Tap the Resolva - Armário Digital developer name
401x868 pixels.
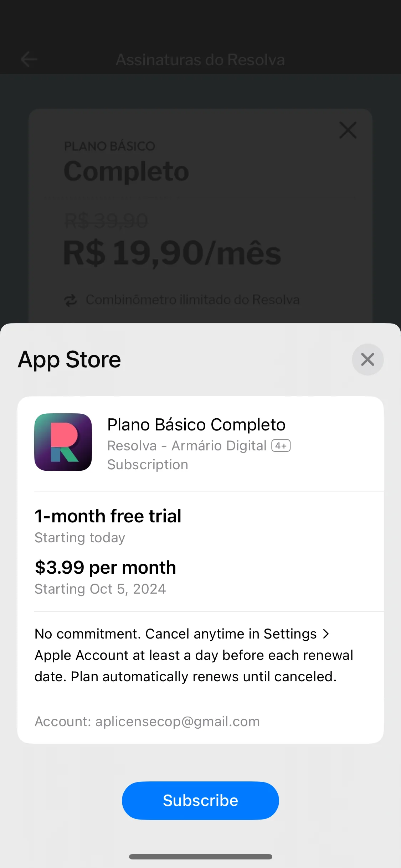[x=187, y=446]
